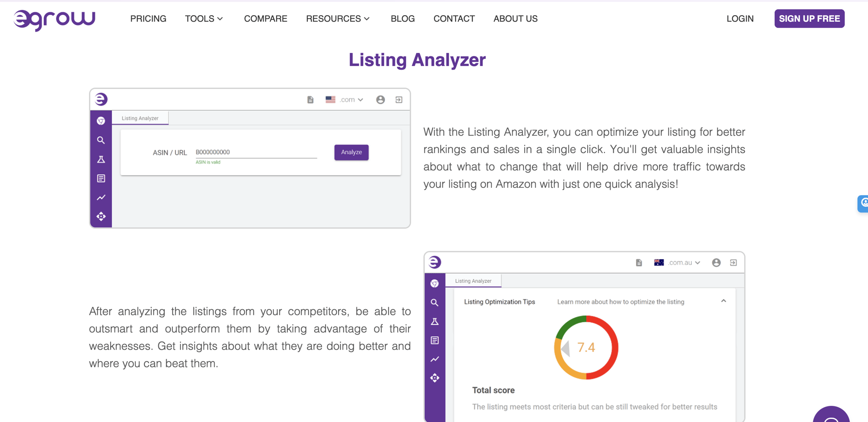Click document icon beside US flag

click(x=310, y=100)
